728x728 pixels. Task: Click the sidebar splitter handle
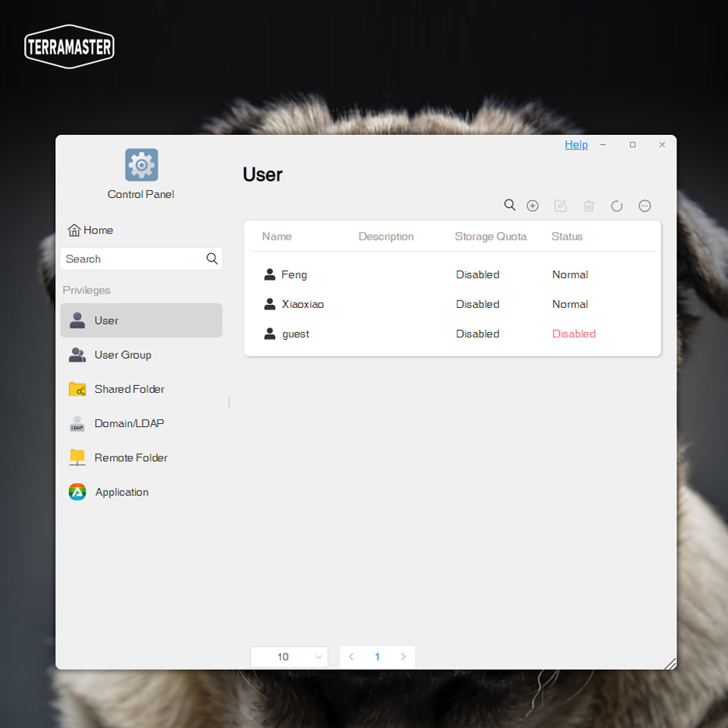[229, 402]
